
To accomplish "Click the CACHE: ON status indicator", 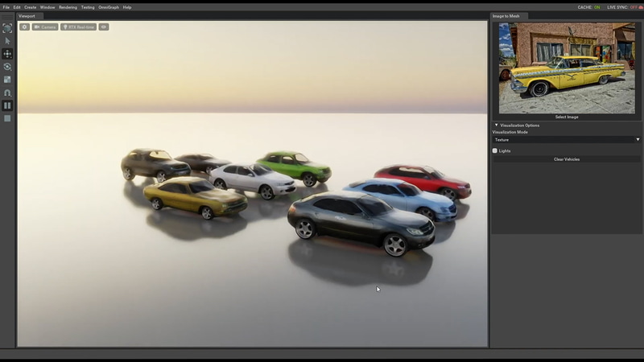I will [589, 7].
